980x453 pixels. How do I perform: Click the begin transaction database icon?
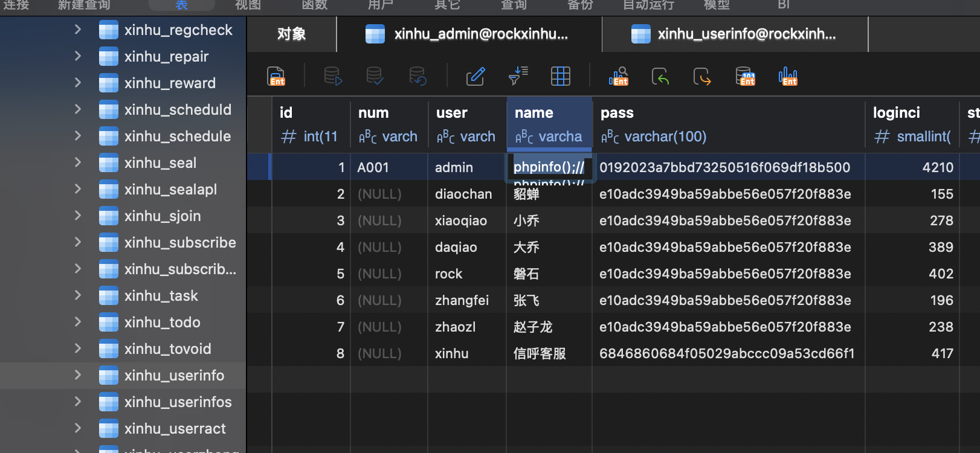[333, 76]
